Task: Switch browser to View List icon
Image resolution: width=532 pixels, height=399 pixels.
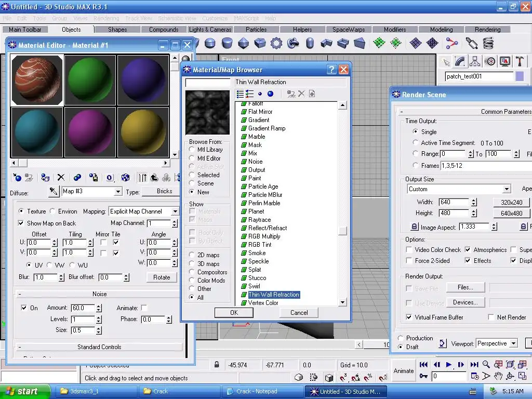Action: click(x=240, y=94)
